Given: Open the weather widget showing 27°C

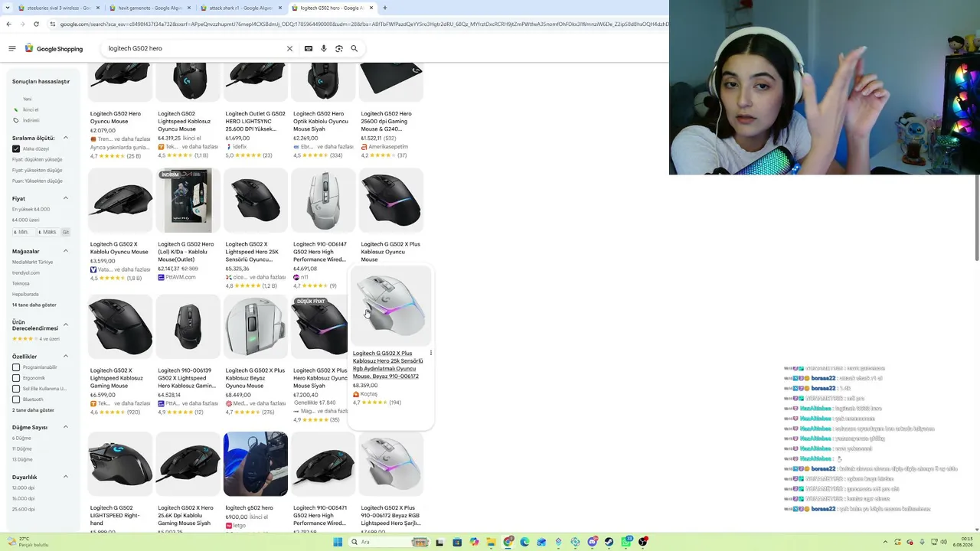Looking at the screenshot, I should (27, 542).
